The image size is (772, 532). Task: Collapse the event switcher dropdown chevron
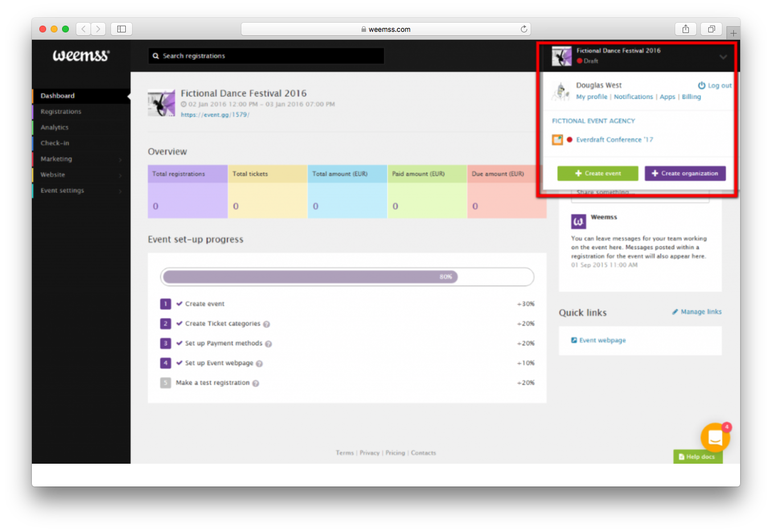pos(723,57)
